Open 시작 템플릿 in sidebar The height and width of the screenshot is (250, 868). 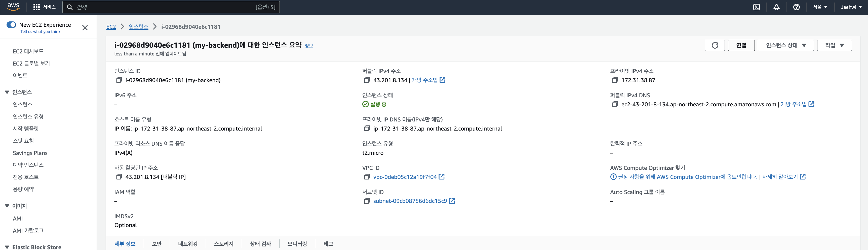[x=26, y=129]
